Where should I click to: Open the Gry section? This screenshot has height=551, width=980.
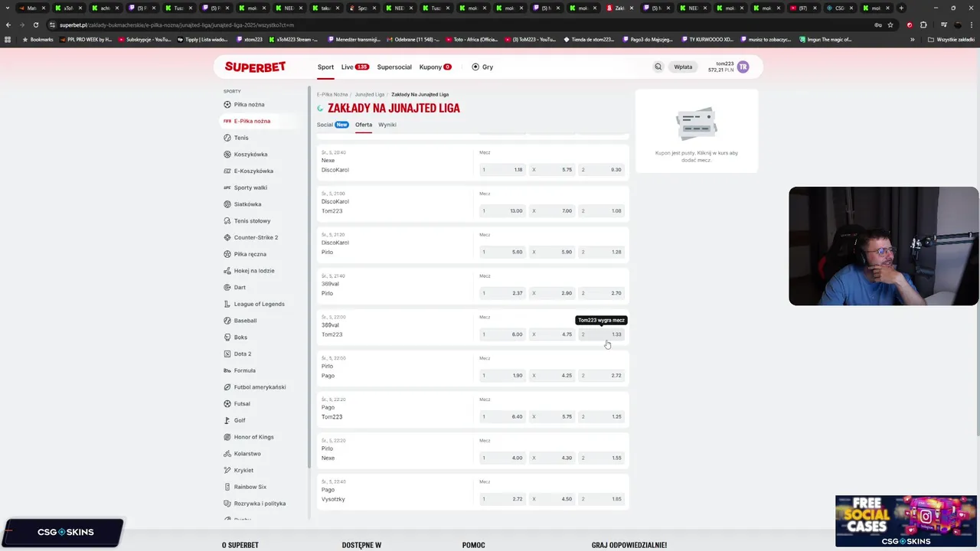pyautogui.click(x=482, y=67)
